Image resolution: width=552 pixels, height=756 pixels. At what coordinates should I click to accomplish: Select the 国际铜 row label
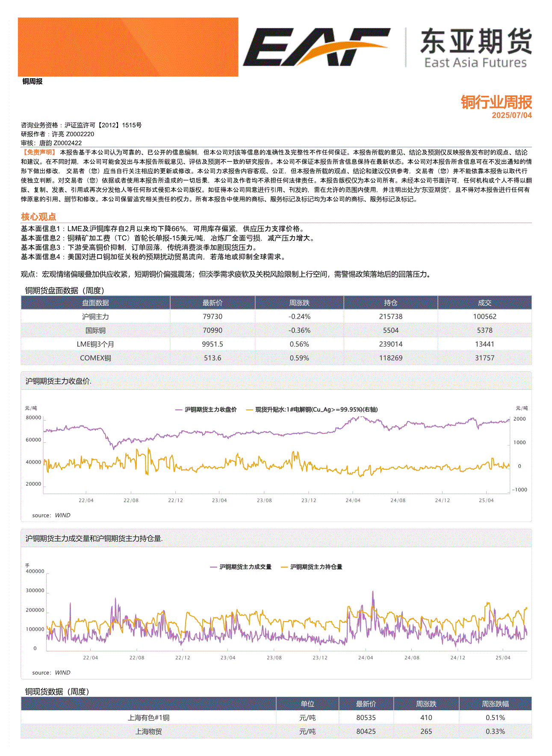[x=95, y=330]
